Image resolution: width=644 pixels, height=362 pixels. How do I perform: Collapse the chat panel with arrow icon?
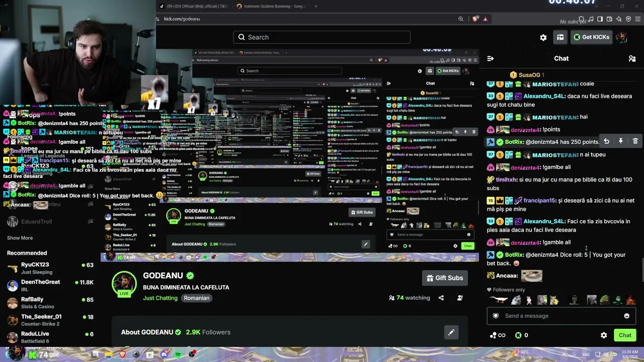[491, 58]
